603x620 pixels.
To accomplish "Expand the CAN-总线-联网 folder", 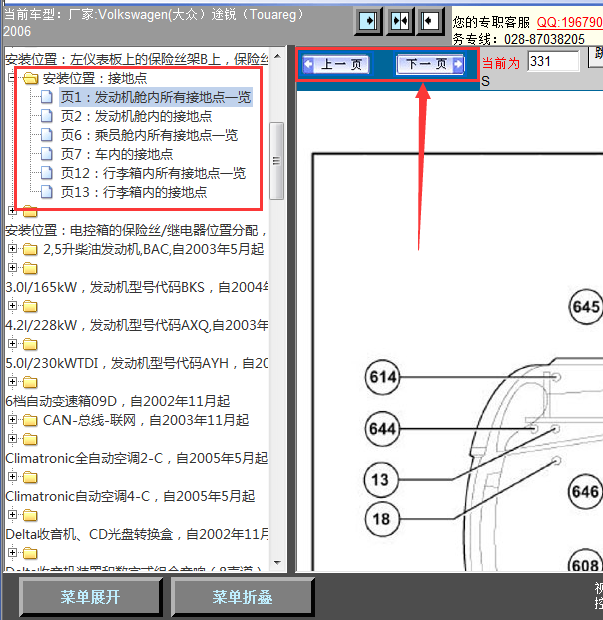I will point(12,420).
